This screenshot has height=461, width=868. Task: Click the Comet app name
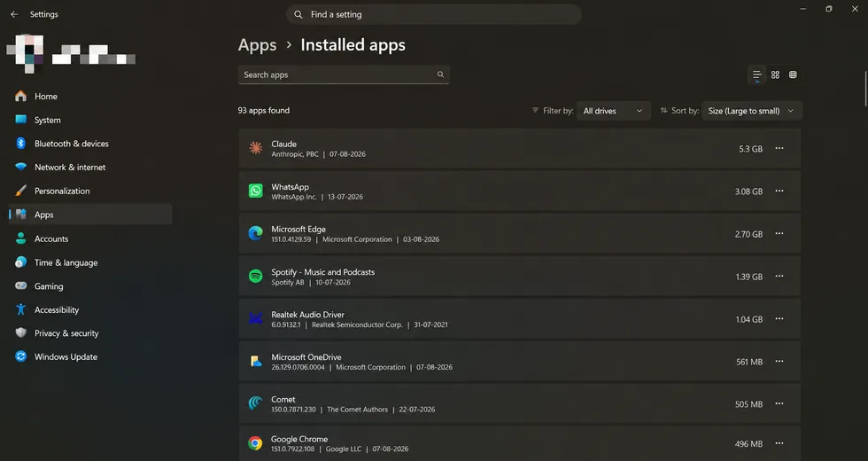coord(283,399)
